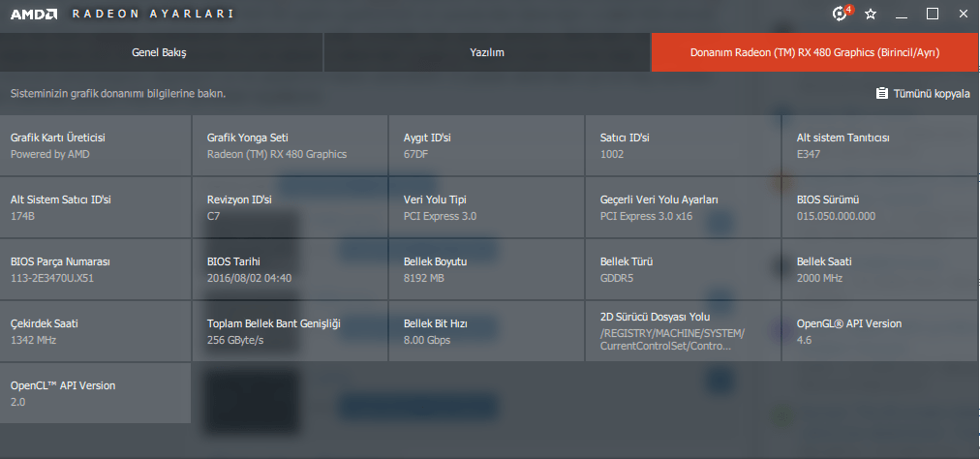Click the Çekirdek Saati value 1342 MHz

[x=33, y=340]
